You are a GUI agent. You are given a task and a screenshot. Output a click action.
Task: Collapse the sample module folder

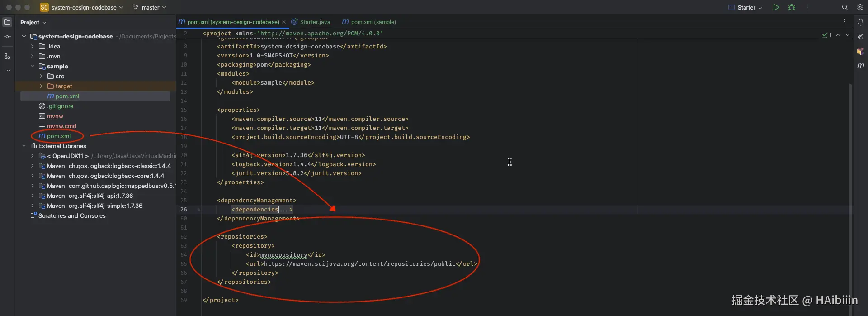pyautogui.click(x=33, y=66)
